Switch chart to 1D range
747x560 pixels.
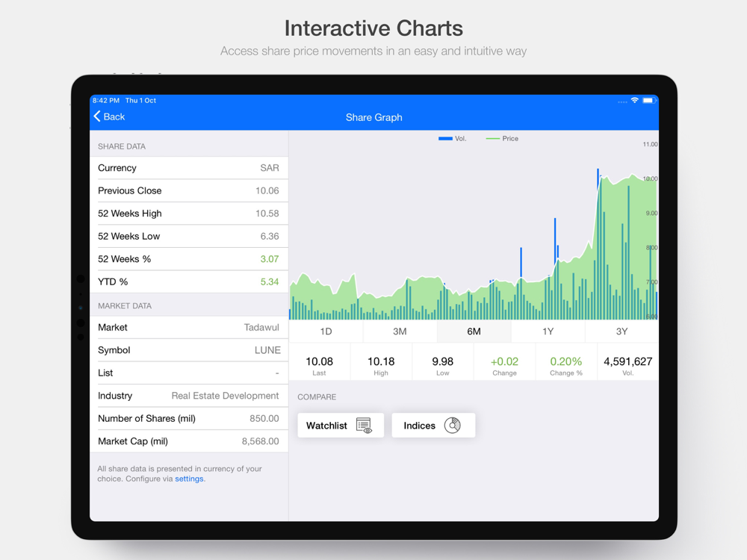[x=326, y=332]
